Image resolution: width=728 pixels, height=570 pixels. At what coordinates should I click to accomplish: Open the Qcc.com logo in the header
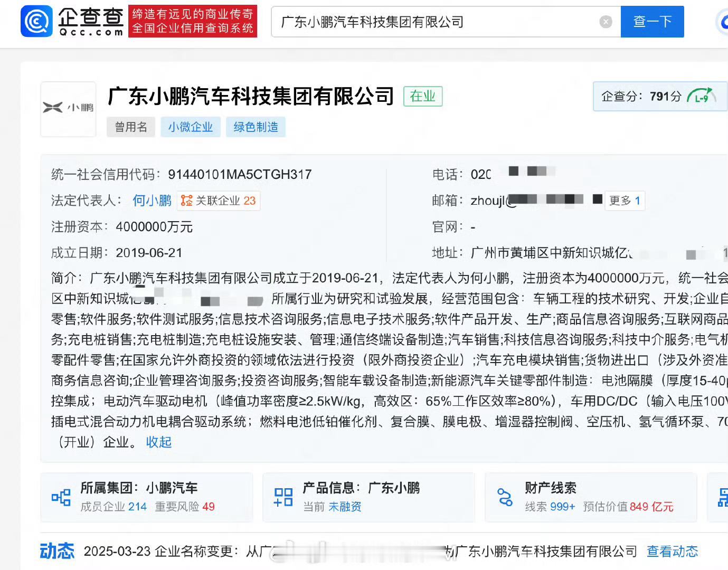point(72,22)
